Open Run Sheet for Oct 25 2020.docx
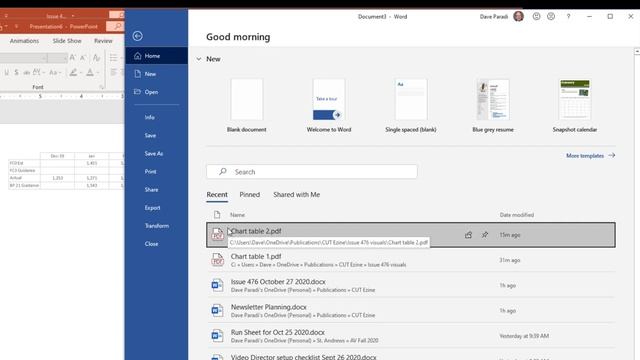 click(x=411, y=336)
